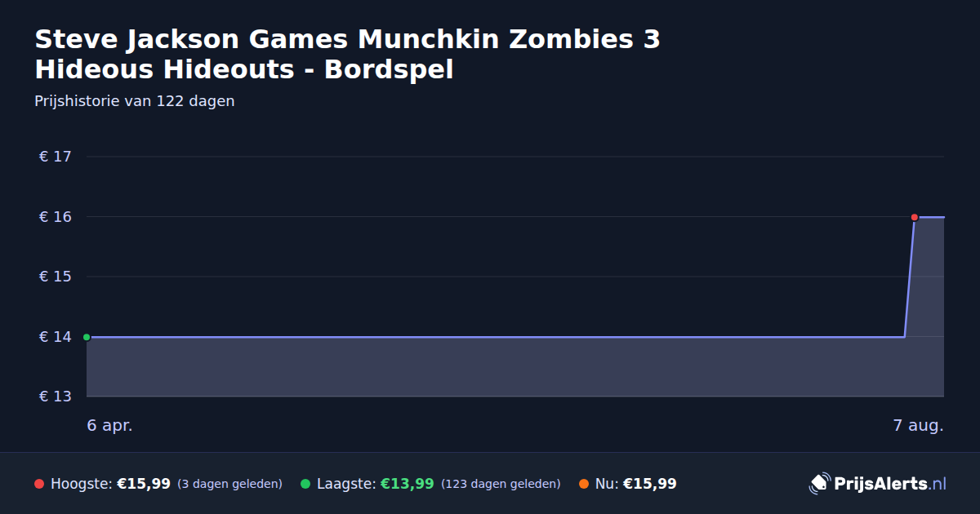This screenshot has width=980, height=514.
Task: Click the orange current-price dot in the legend
Action: (x=584, y=484)
